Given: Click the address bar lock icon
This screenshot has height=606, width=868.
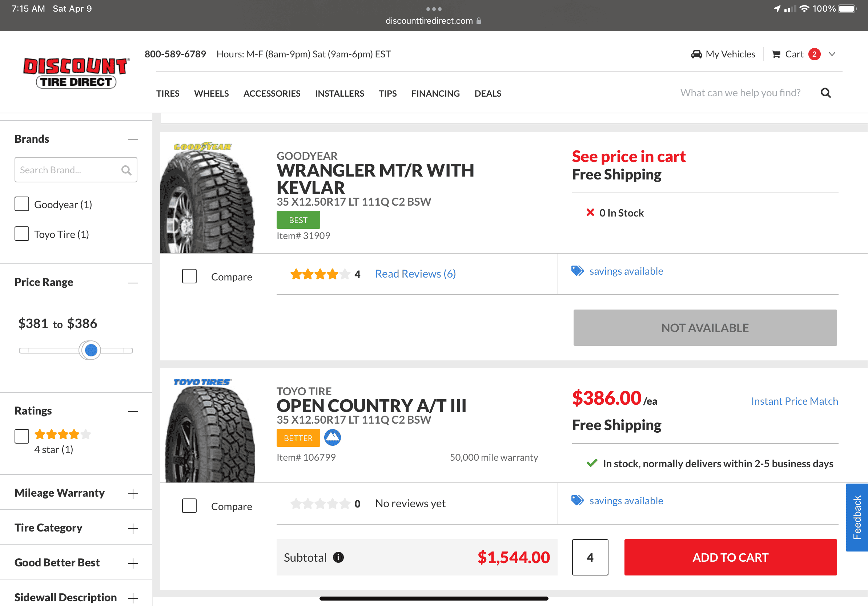Looking at the screenshot, I should click(x=479, y=21).
